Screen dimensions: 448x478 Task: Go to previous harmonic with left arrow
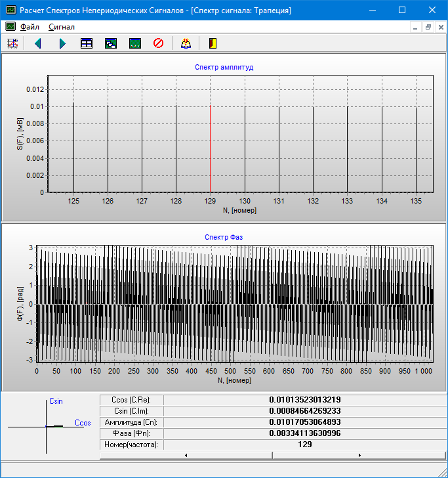pyautogui.click(x=37, y=43)
